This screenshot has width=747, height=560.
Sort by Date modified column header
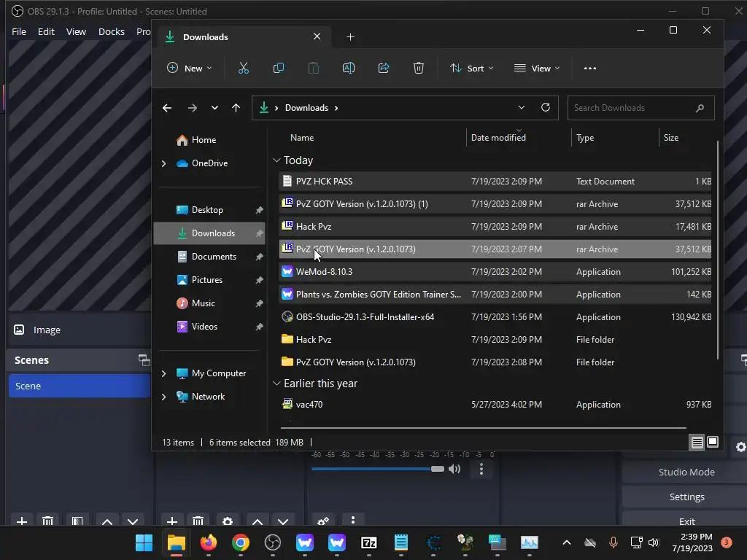point(498,138)
